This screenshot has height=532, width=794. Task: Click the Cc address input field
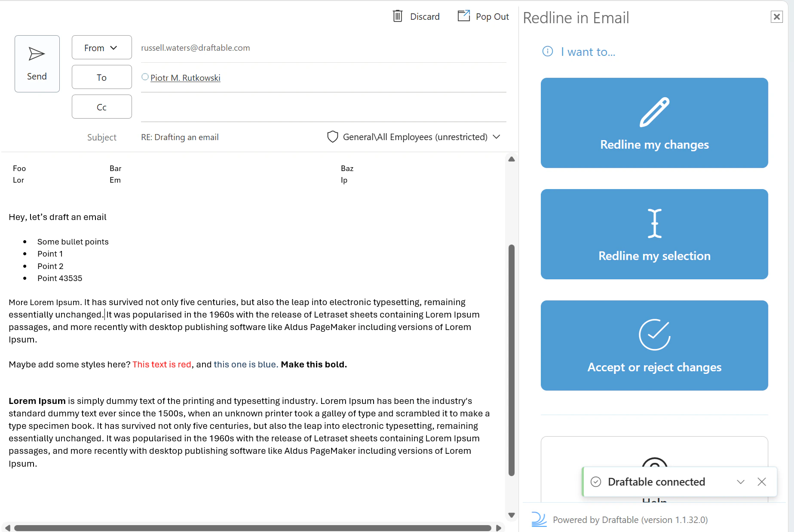(323, 107)
